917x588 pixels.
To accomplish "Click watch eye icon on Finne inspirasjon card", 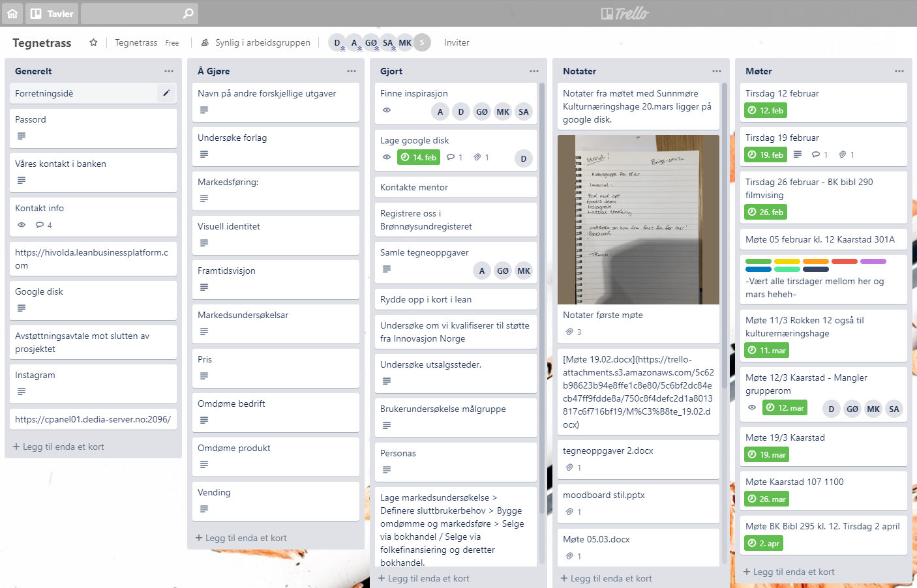I will [387, 110].
